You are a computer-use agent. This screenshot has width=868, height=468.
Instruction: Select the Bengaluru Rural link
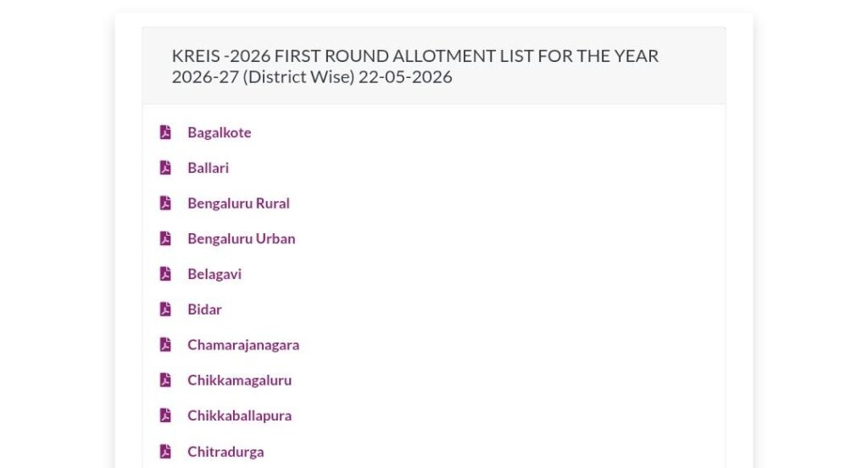238,203
